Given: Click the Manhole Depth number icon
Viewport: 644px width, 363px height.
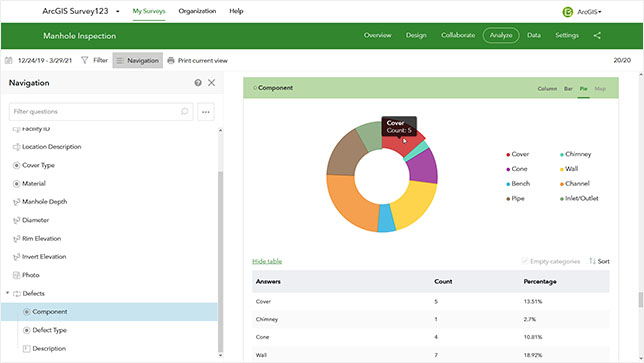Looking at the screenshot, I should coord(16,202).
